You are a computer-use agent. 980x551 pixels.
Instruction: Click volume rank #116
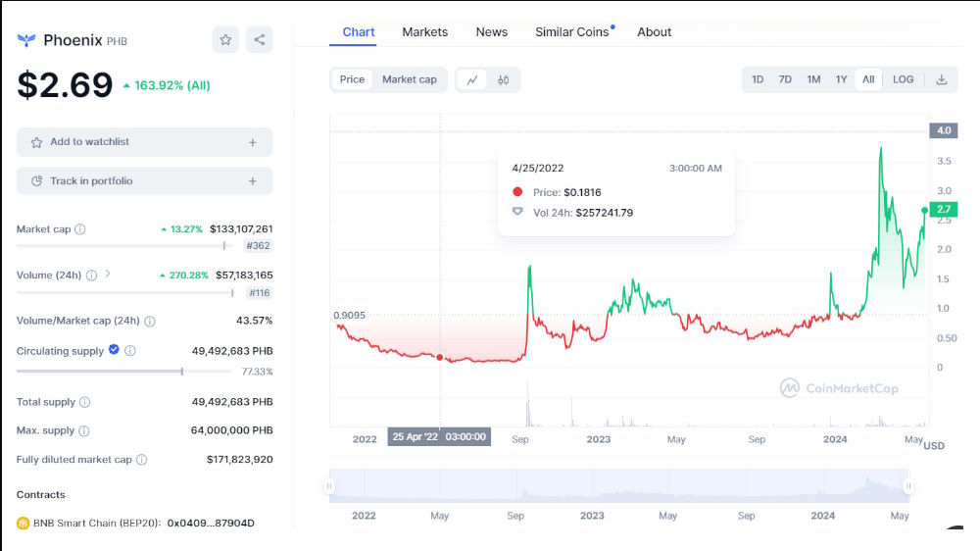point(260,293)
